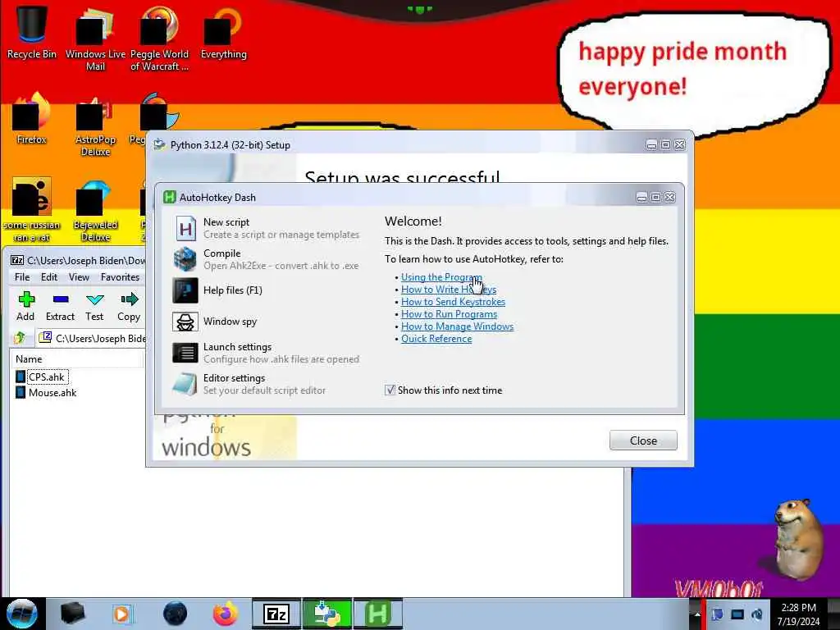Open the File menu in 7-Zip
This screenshot has width=840, height=630.
click(x=22, y=277)
